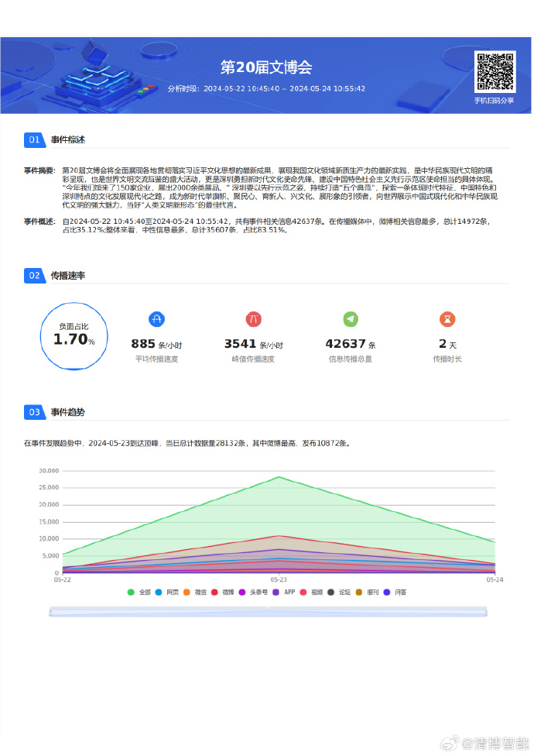Viewport: 534px width, 756px height.
Task: Click the chart data-zoom slider bar
Action: pos(268,613)
